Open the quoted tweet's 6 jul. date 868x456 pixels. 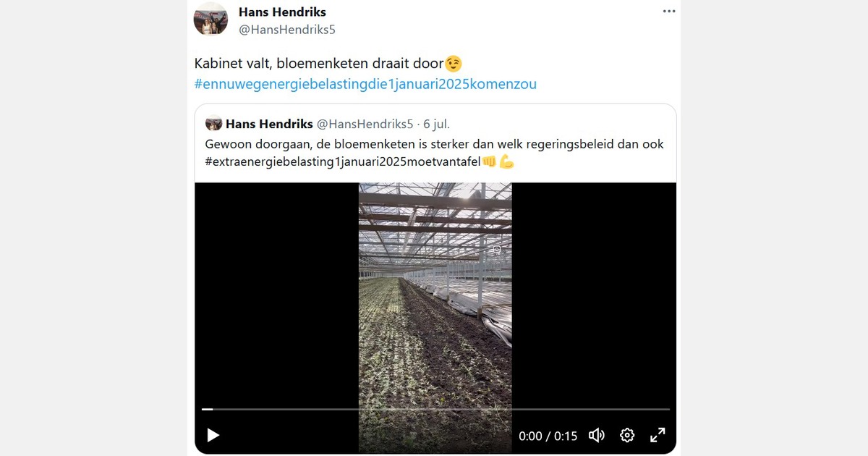(x=437, y=124)
